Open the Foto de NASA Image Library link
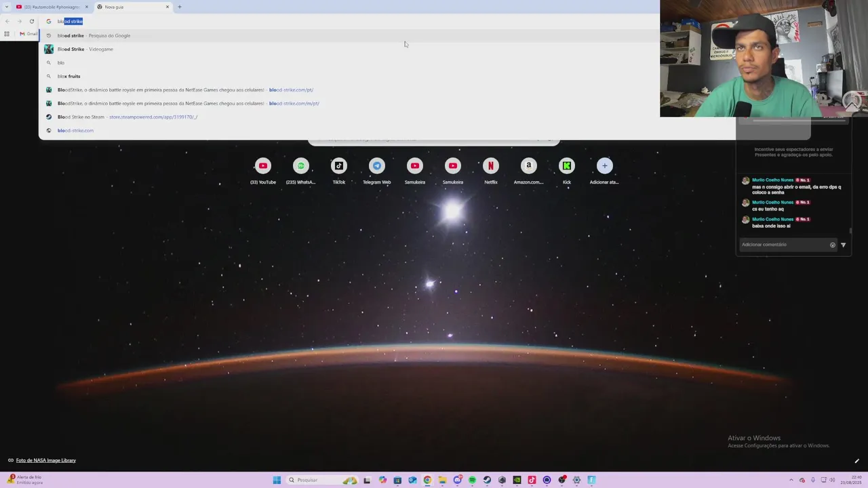868x488 pixels. [45, 460]
